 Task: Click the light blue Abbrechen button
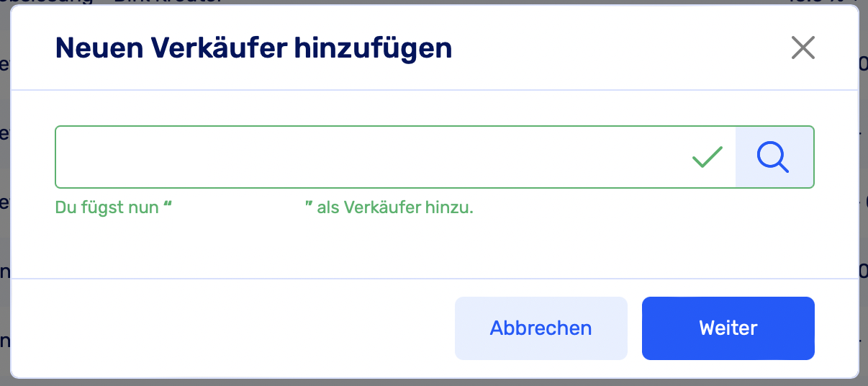pyautogui.click(x=541, y=328)
